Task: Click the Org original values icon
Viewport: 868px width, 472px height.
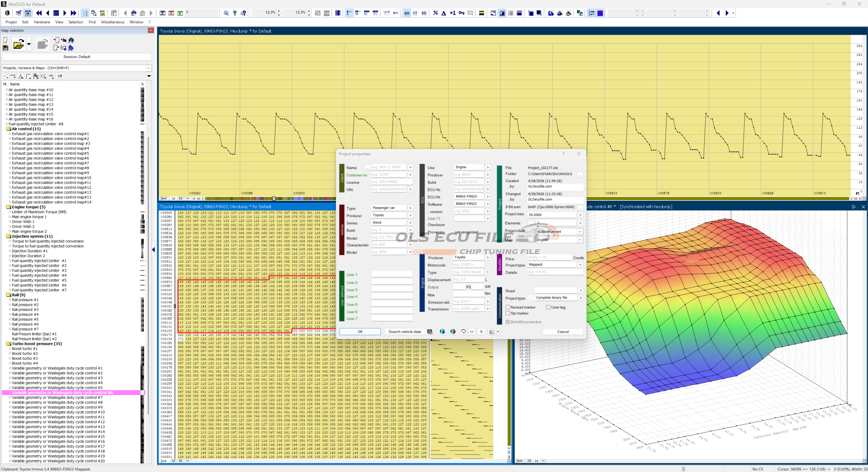Action: click(461, 13)
